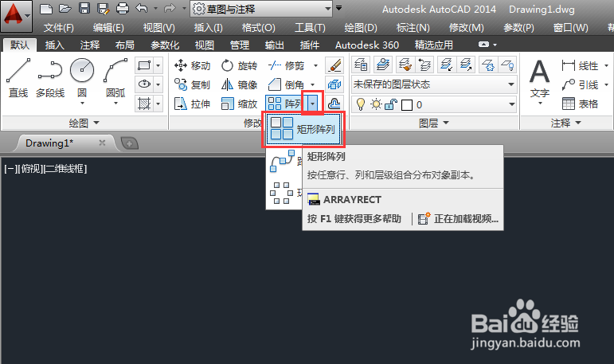Switch to the Autodesk 360 ribbon tab
Screen dimensions: 614x364
click(367, 45)
